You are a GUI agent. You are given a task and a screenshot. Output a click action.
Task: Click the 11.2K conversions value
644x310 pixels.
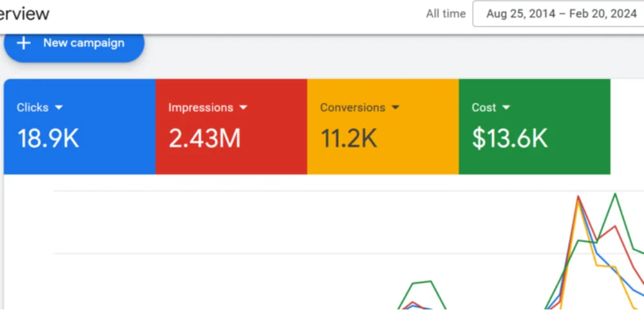tap(348, 138)
